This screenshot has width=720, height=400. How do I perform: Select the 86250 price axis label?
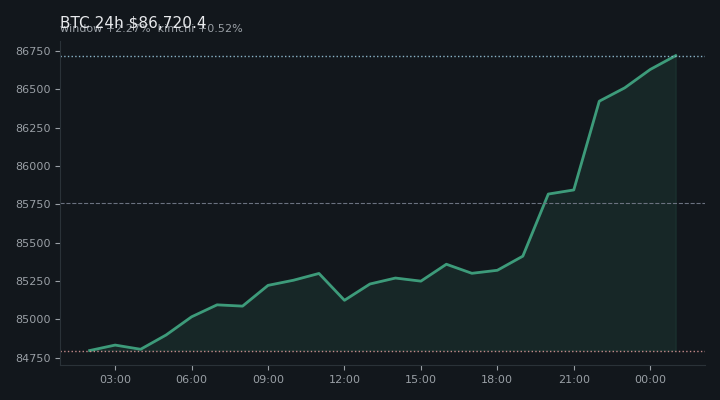(33, 128)
